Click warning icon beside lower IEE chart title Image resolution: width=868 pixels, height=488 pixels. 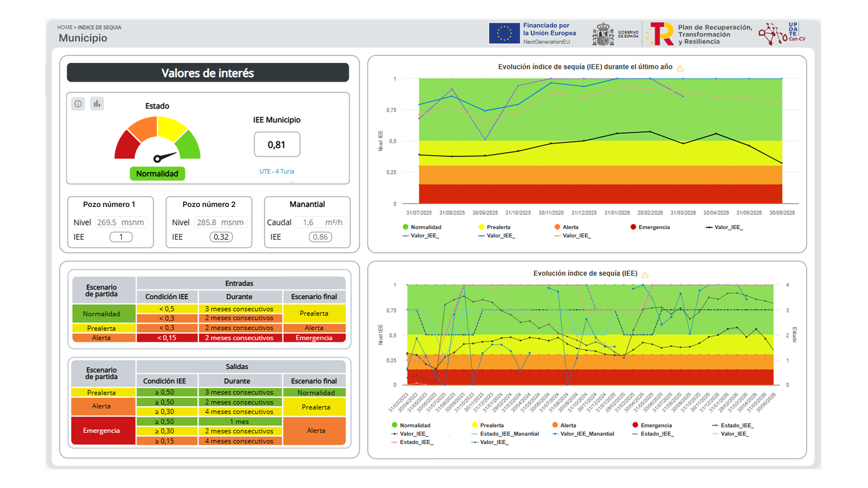645,274
